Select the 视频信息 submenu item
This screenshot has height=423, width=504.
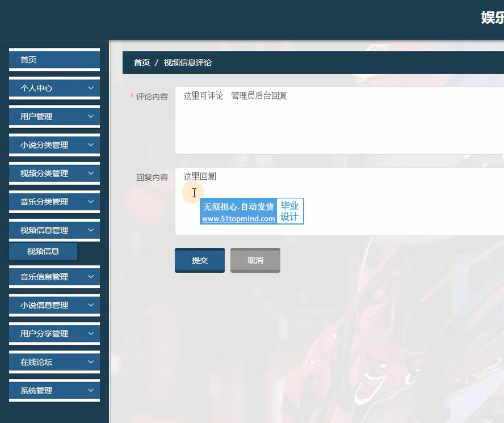(x=43, y=251)
